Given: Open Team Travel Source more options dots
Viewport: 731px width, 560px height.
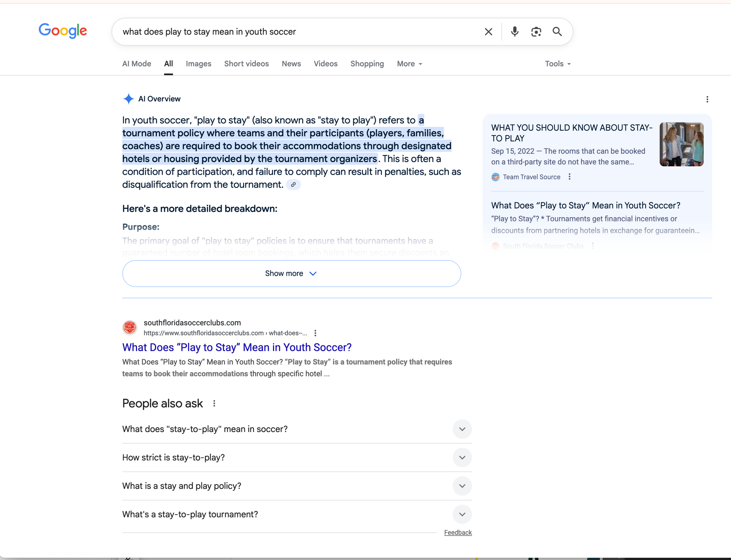Looking at the screenshot, I should (x=570, y=177).
